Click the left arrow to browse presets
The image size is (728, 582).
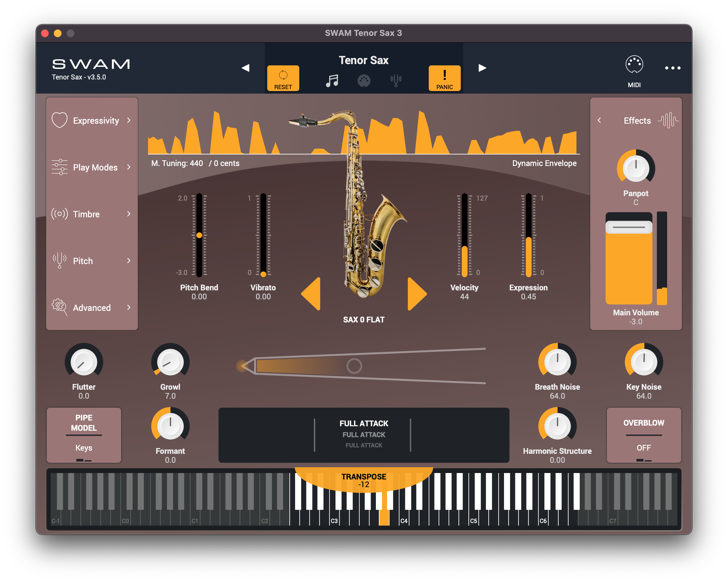246,67
